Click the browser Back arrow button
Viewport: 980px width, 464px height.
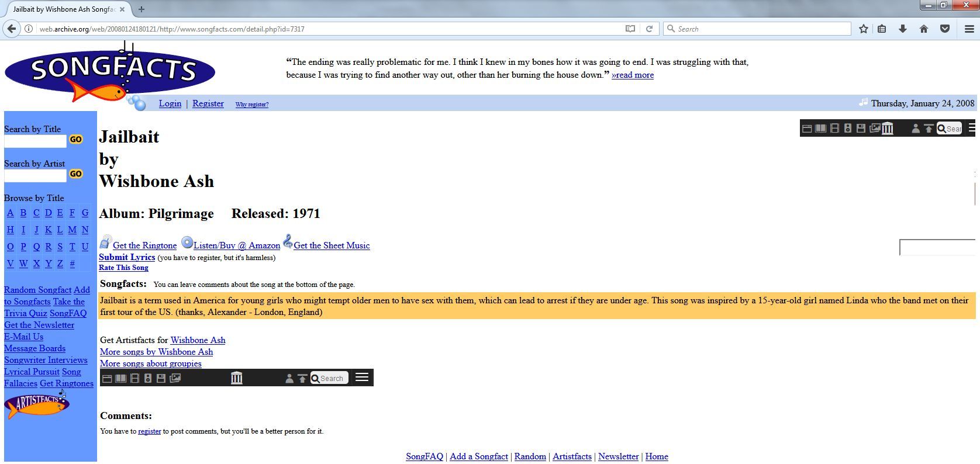[11, 29]
